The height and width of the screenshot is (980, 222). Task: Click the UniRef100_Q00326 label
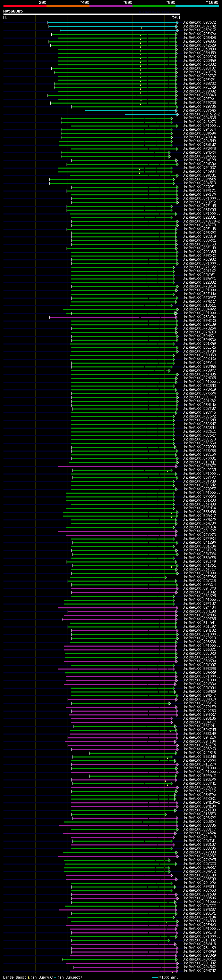point(199,57)
